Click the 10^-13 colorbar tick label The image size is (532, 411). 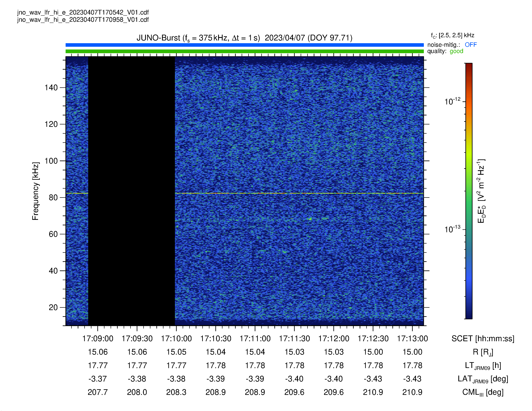tap(452, 229)
